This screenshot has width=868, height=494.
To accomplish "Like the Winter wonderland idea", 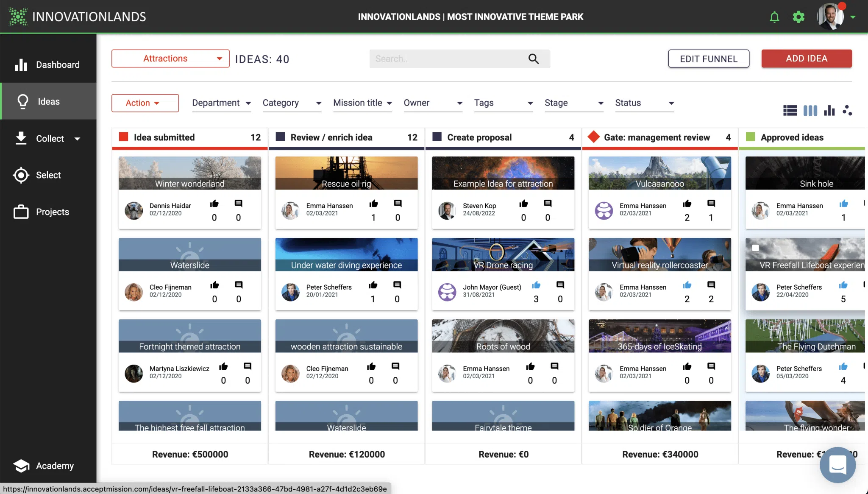I will tap(214, 204).
